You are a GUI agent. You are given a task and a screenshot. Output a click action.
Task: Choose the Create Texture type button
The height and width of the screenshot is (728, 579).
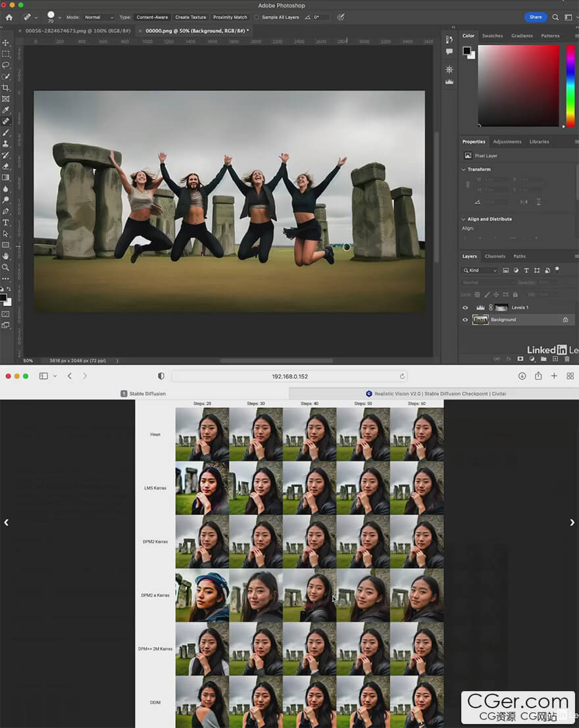coord(191,17)
